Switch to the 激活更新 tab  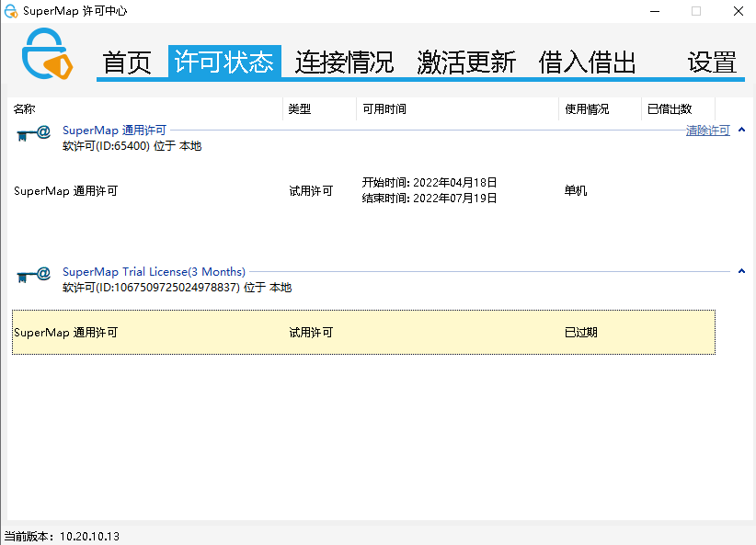(x=466, y=62)
